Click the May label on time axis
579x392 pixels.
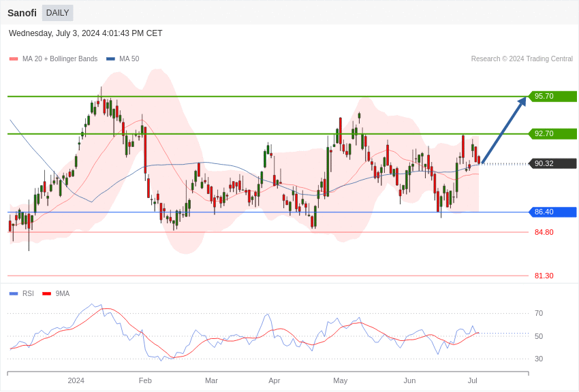[x=341, y=380]
